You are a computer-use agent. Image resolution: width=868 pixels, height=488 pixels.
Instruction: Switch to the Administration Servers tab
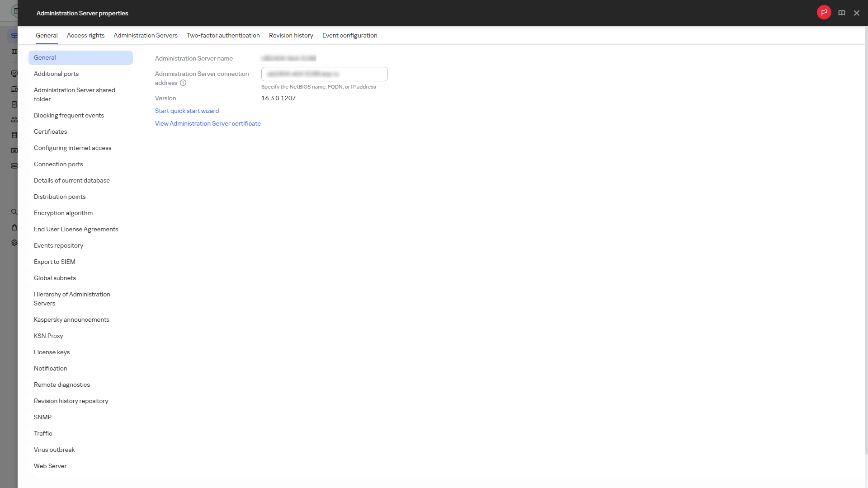pos(146,36)
